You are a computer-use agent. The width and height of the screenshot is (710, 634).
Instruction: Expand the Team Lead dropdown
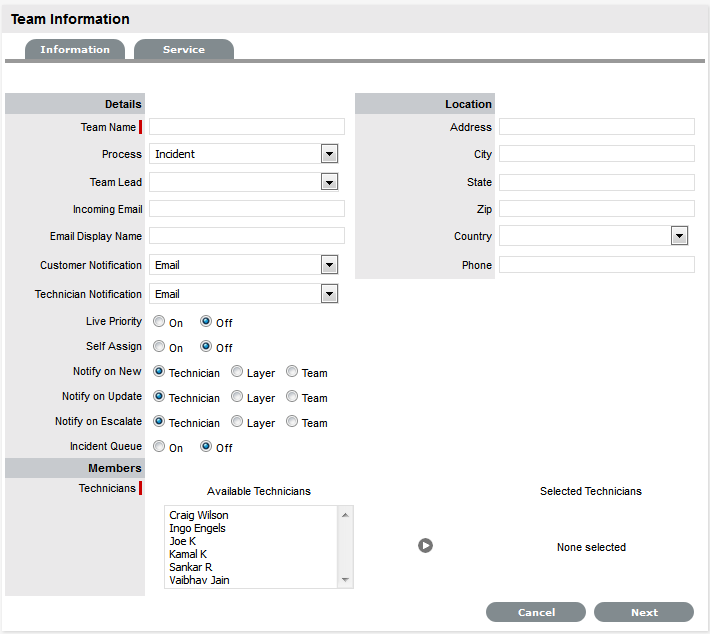[329, 182]
